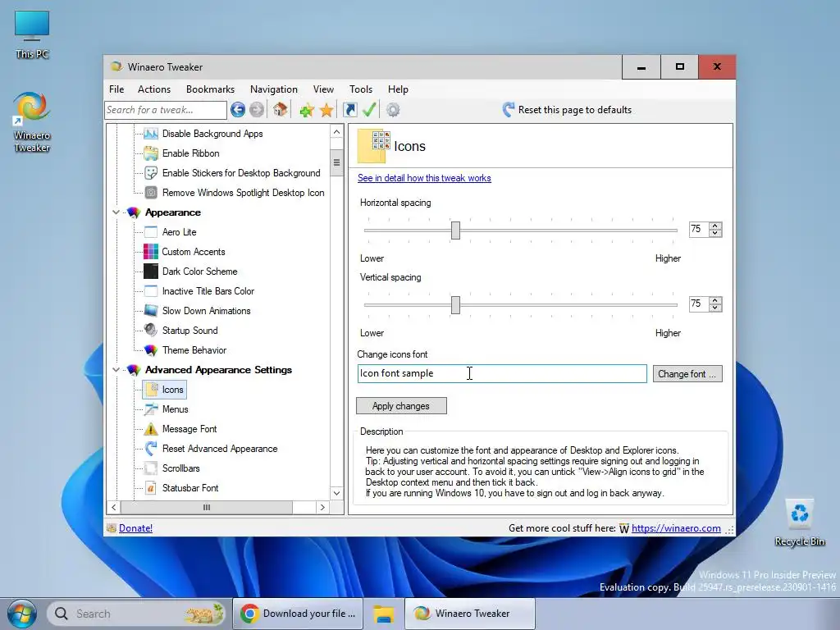The width and height of the screenshot is (840, 630).
Task: Click the Menus tree icon
Action: [x=151, y=409]
